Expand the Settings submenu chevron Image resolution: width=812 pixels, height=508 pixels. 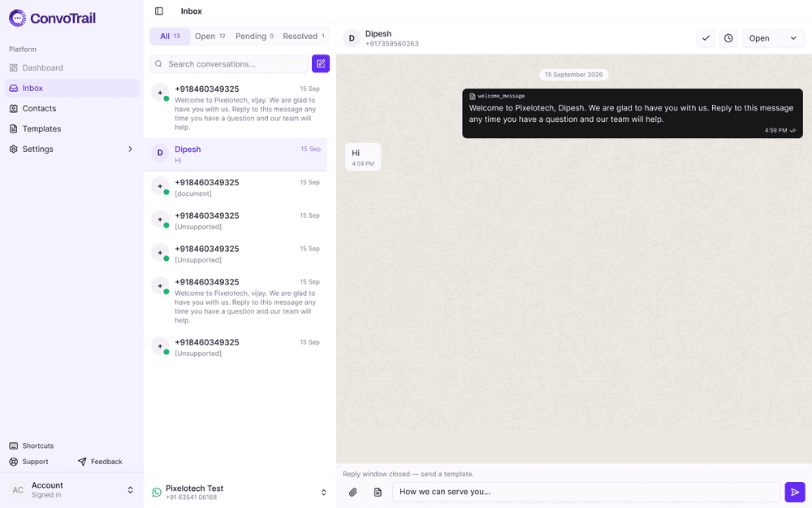(x=130, y=150)
